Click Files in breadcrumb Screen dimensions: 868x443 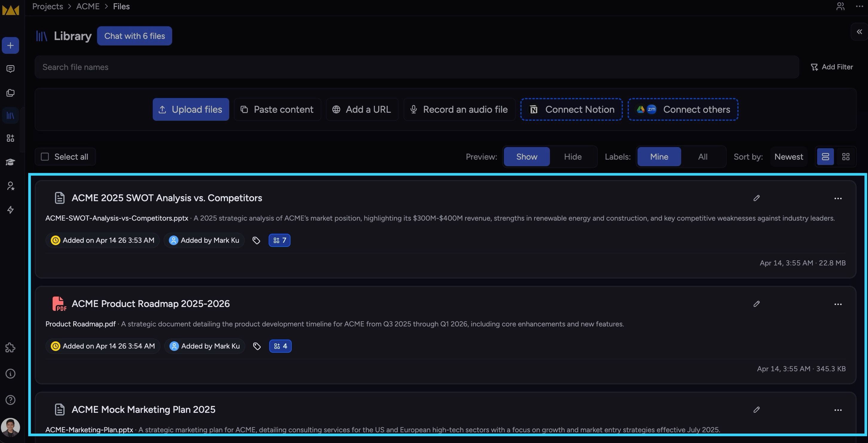(x=121, y=6)
